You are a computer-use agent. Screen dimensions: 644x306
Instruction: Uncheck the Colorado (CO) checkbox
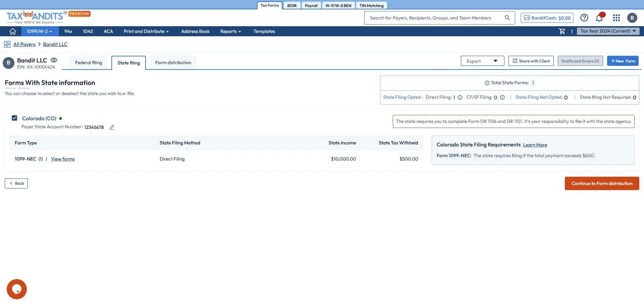click(14, 118)
